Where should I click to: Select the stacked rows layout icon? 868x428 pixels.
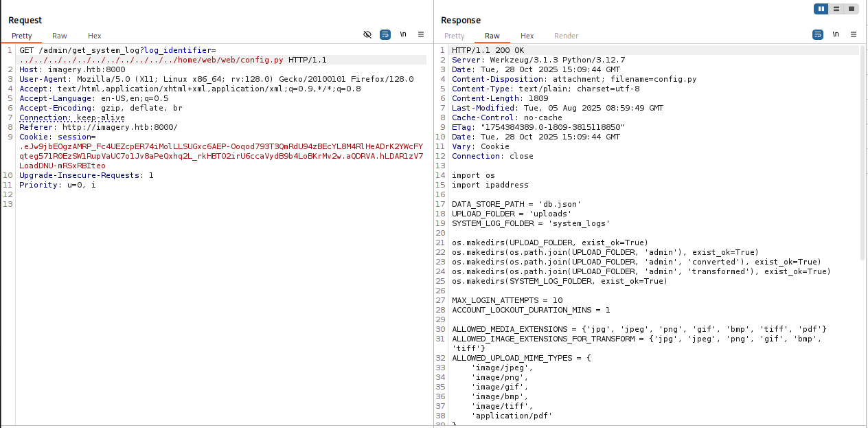point(836,8)
